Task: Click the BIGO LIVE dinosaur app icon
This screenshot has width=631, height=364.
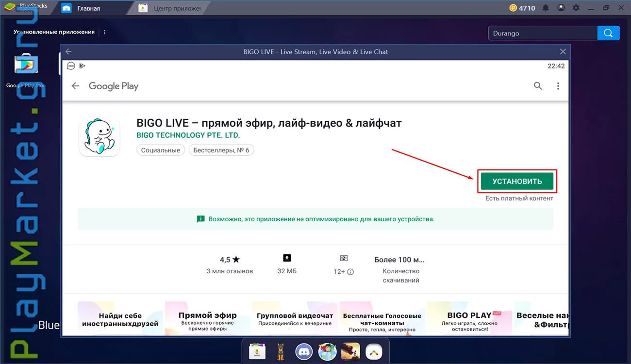Action: click(100, 136)
